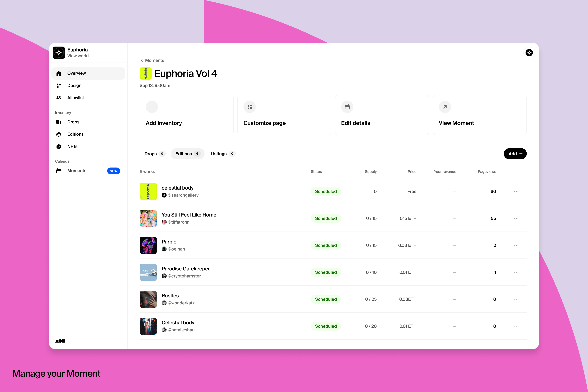
Task: Open the View Moment card
Action: pos(479,115)
